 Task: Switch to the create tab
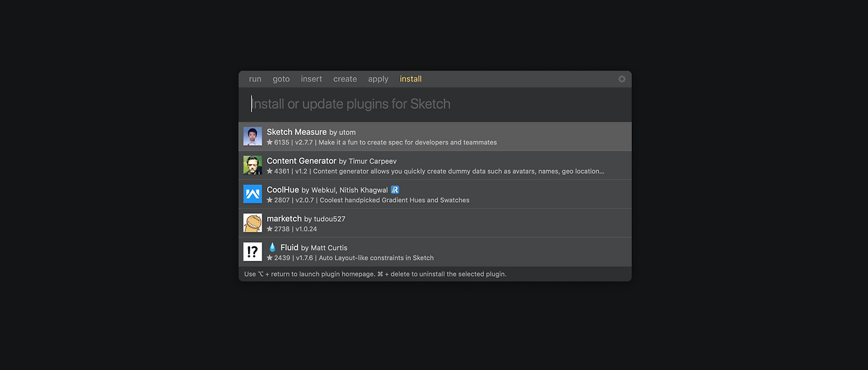pyautogui.click(x=345, y=79)
